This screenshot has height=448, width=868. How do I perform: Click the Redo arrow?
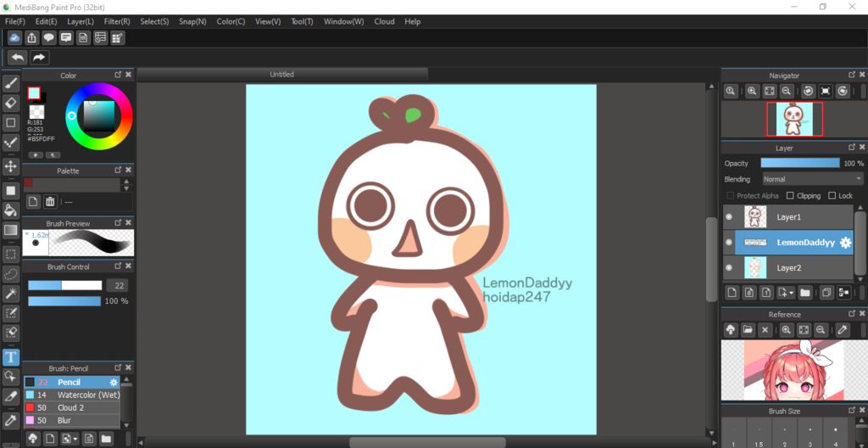(39, 57)
